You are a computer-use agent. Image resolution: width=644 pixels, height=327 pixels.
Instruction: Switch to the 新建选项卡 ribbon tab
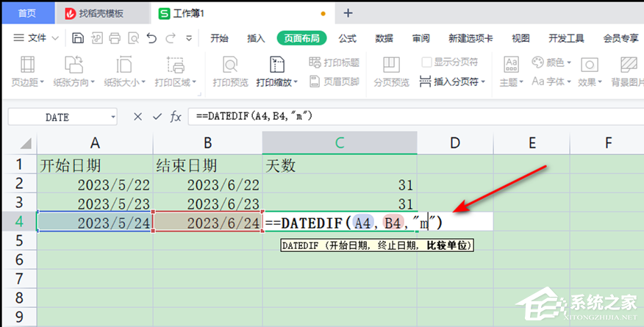click(471, 38)
